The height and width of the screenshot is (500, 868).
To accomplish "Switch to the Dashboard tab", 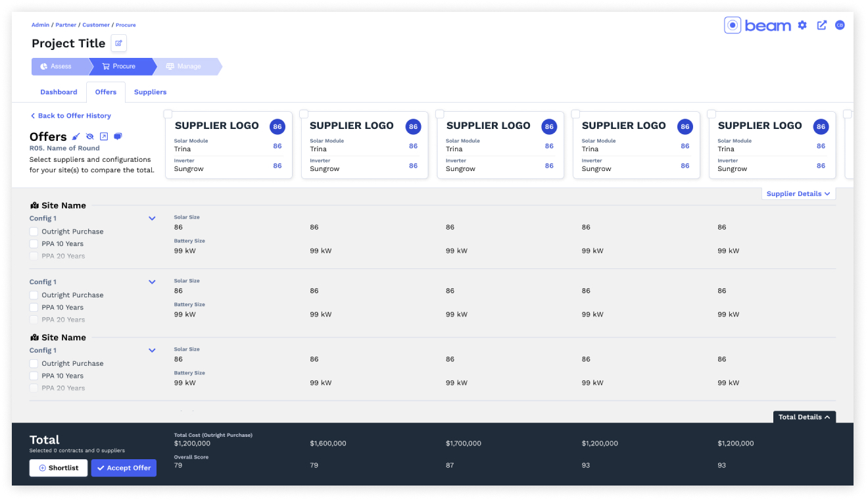I will (x=59, y=92).
